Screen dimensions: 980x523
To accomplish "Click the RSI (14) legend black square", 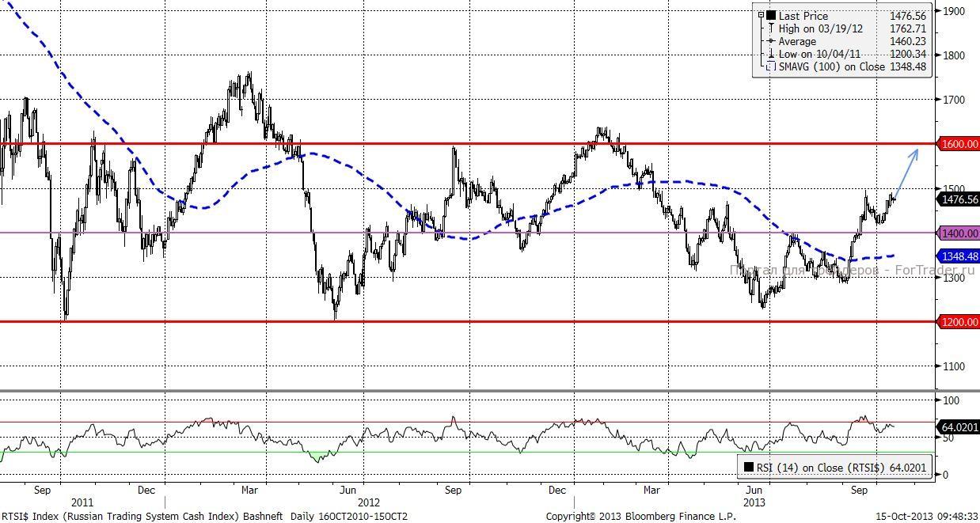I will (748, 468).
